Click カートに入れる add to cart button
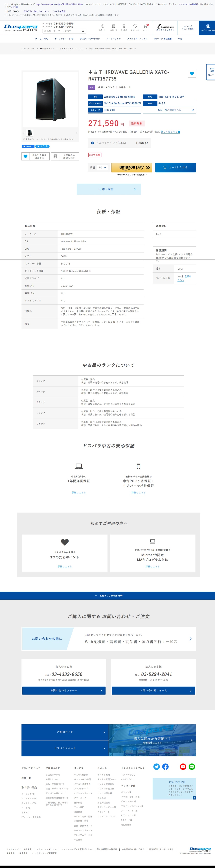 175,167
